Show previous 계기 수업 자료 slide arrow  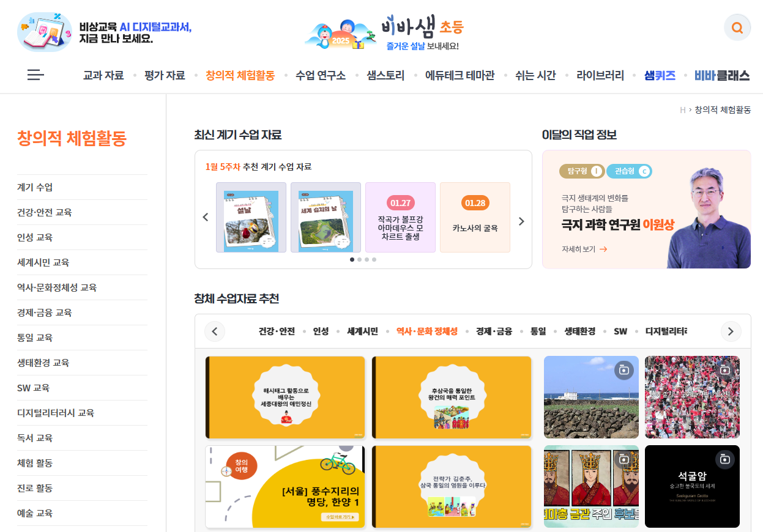206,217
